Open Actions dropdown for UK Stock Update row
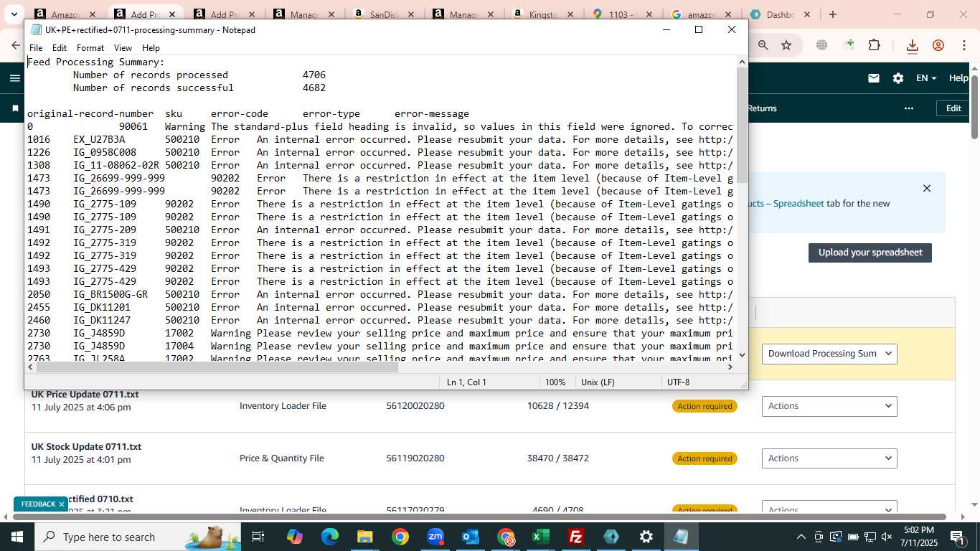 [x=829, y=458]
